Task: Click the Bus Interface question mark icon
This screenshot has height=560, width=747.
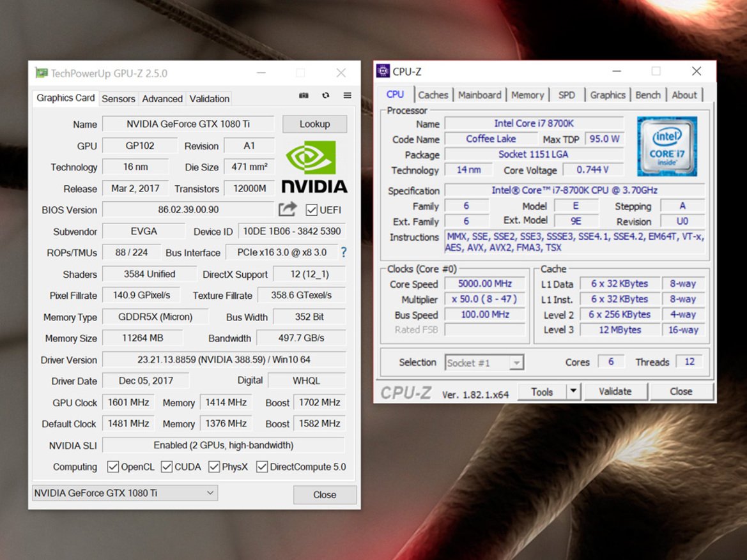Action: [x=344, y=252]
